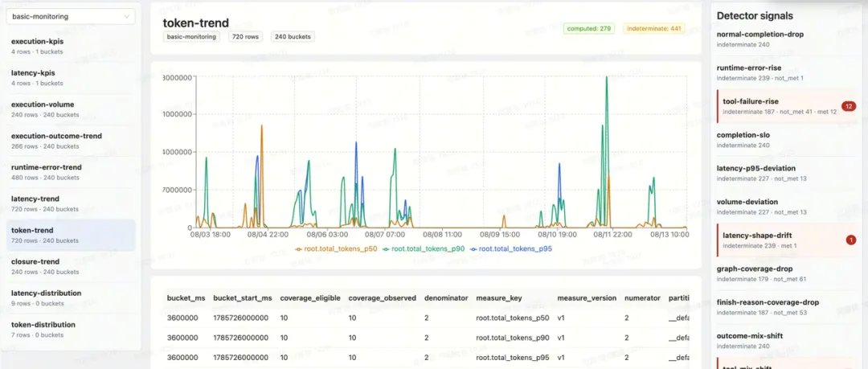
Task: Select latency-kpis in the sidebar
Action: click(x=71, y=77)
